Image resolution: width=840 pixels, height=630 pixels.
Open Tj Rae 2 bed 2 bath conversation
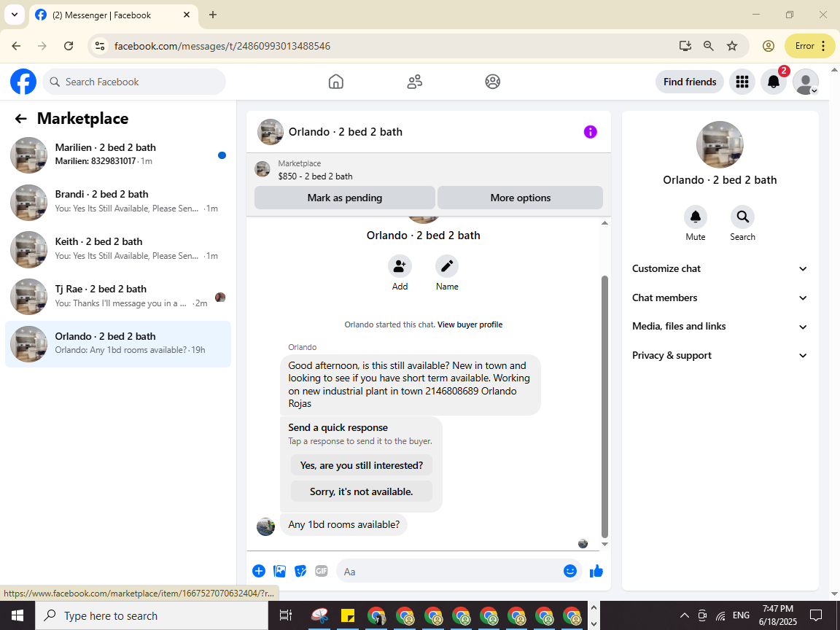pyautogui.click(x=118, y=296)
